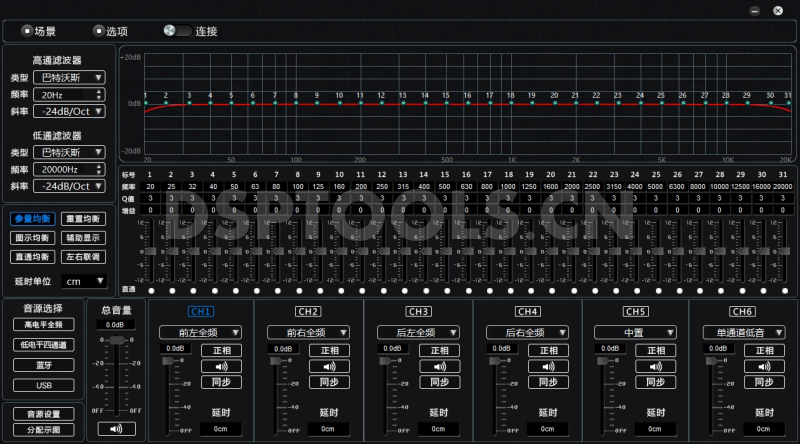Click CH6 延时 0cm delay field

pyautogui.click(x=763, y=429)
